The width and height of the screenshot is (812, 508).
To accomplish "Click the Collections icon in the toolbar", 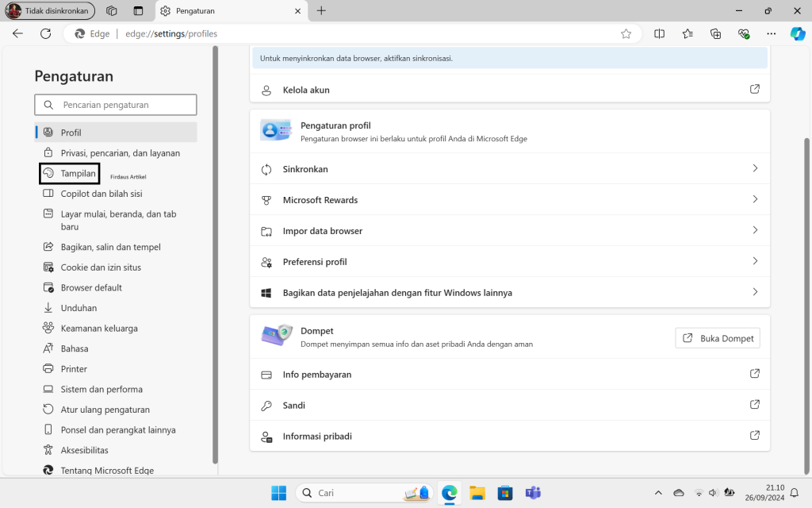I will pyautogui.click(x=716, y=33).
